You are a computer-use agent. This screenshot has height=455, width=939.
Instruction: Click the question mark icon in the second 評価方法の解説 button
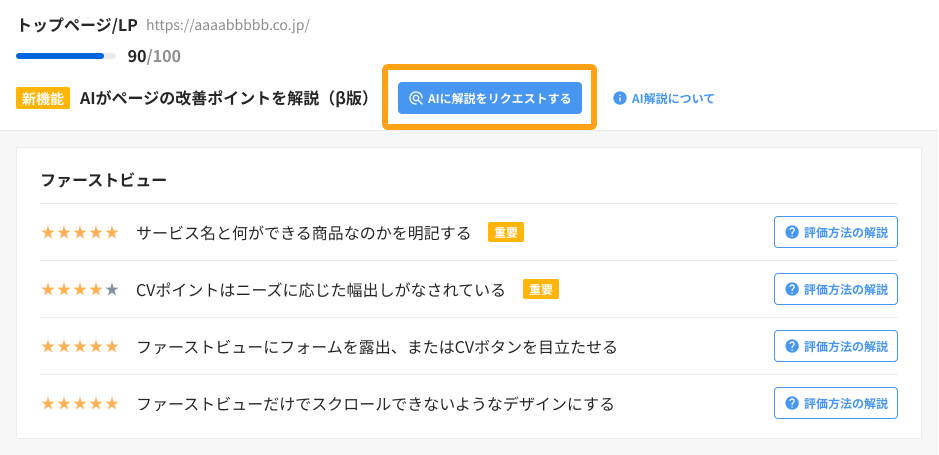[x=792, y=289]
